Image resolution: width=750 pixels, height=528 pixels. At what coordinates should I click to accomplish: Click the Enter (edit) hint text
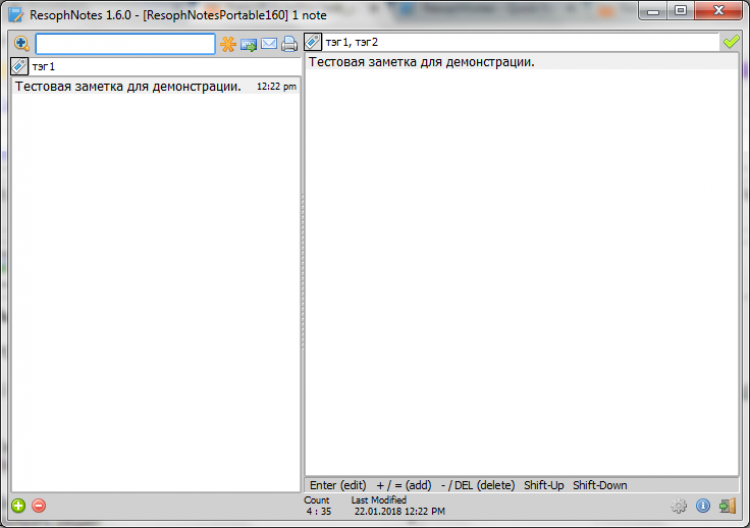338,485
